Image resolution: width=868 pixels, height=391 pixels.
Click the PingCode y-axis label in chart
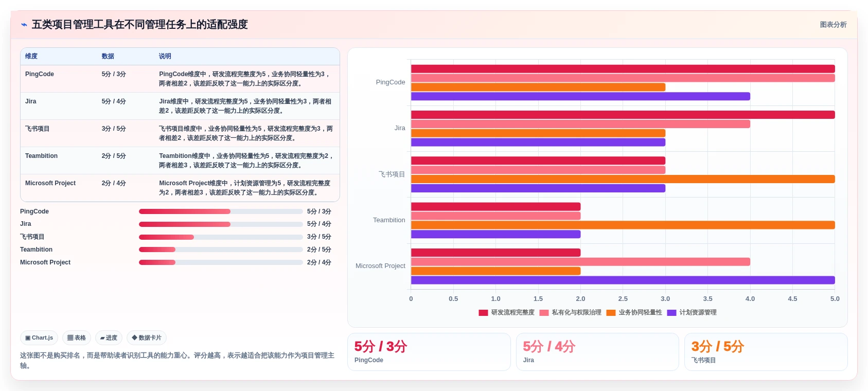click(391, 82)
